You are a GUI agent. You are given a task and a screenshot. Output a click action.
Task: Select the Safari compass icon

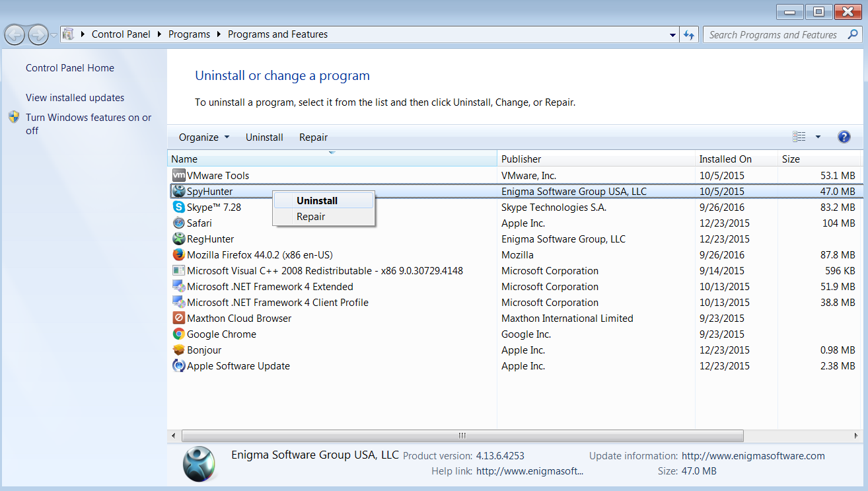point(178,223)
